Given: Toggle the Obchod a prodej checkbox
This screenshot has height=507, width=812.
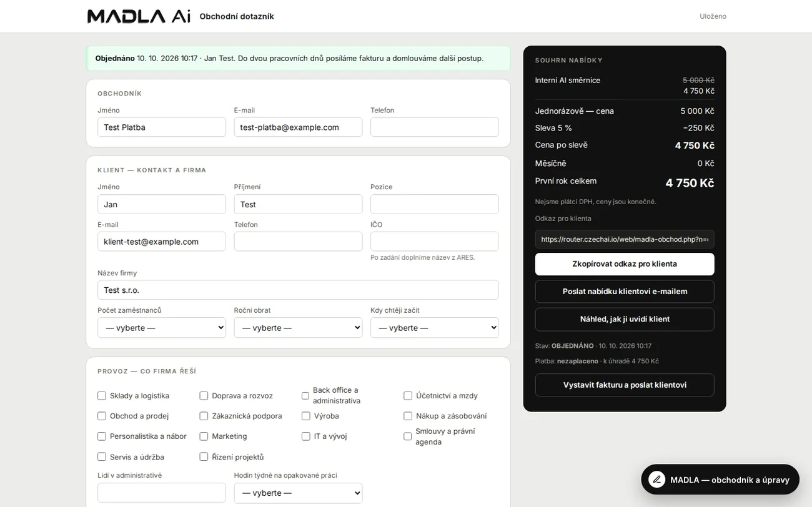Looking at the screenshot, I should [x=102, y=416].
